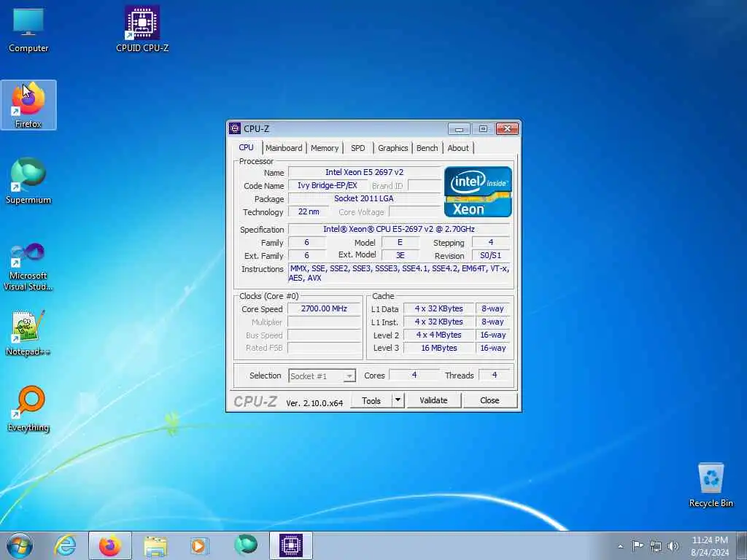Switch to the Graphics tab
747x560 pixels.
click(x=393, y=148)
